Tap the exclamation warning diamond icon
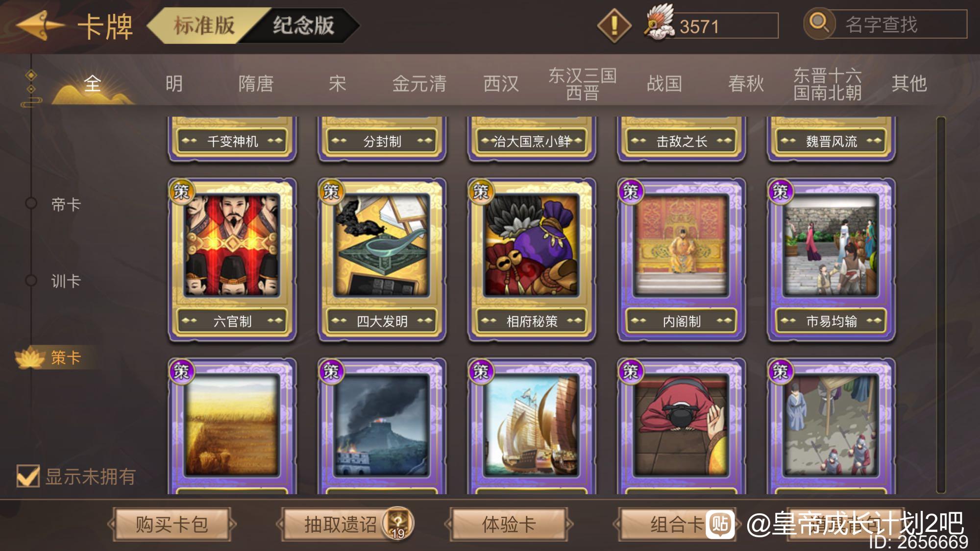This screenshot has width=980, height=551. tap(614, 25)
